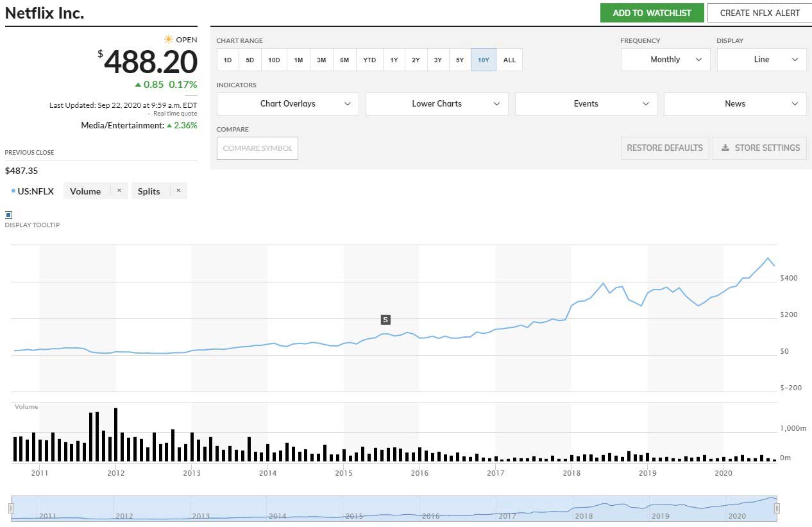Click the 2013 label on chart x-axis
The width and height of the screenshot is (812, 527).
[192, 473]
